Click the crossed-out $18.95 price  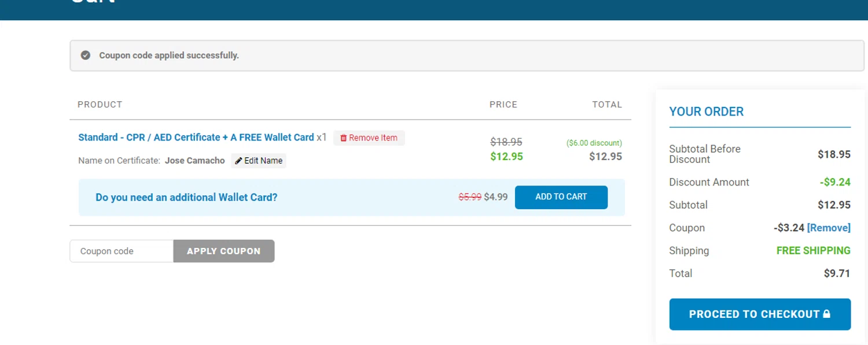tap(506, 142)
